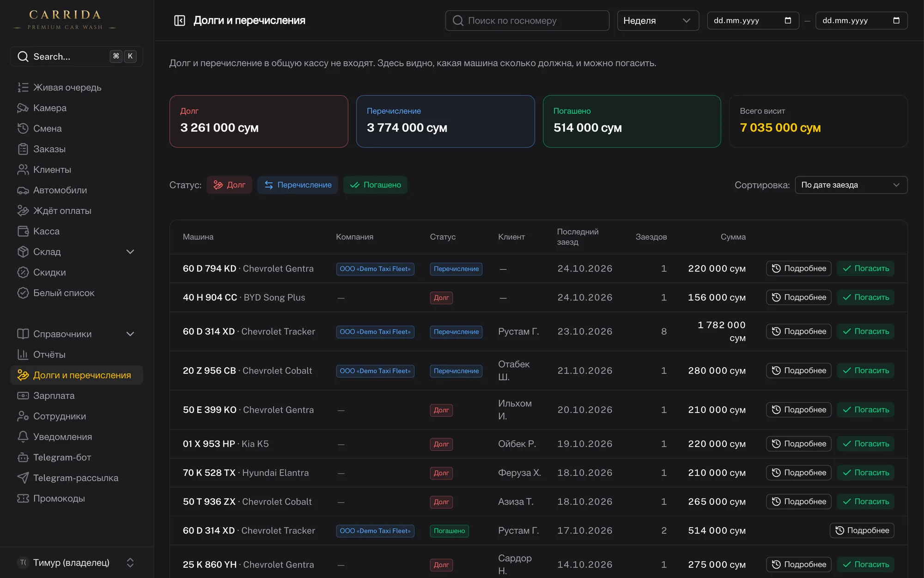924x578 pixels.
Task: Open the Касса wallet item
Action: 77,231
